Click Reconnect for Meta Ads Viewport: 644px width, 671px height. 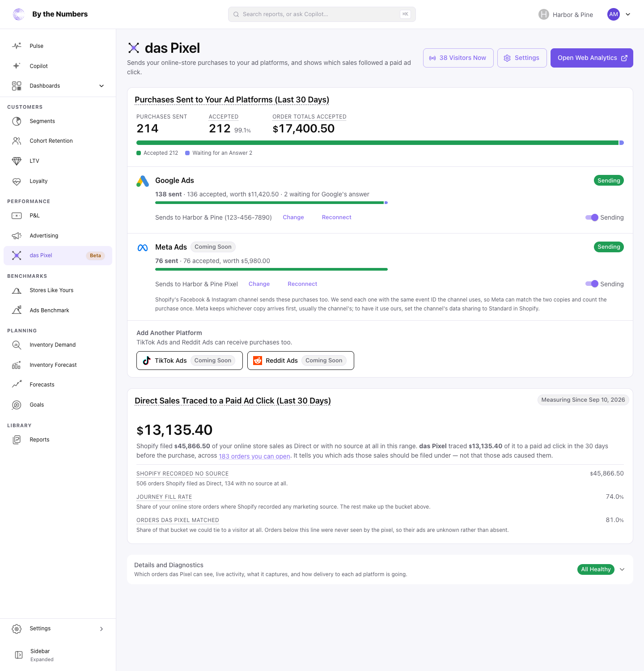tap(302, 284)
